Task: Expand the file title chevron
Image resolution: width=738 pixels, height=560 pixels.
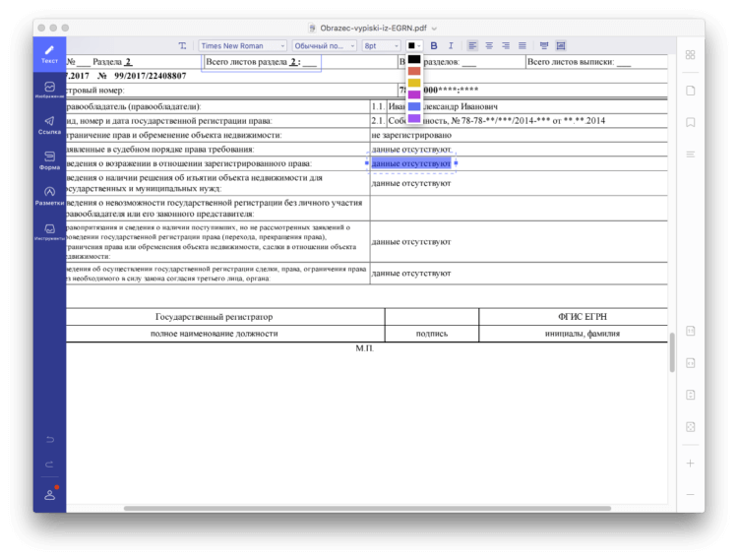Action: [x=434, y=29]
